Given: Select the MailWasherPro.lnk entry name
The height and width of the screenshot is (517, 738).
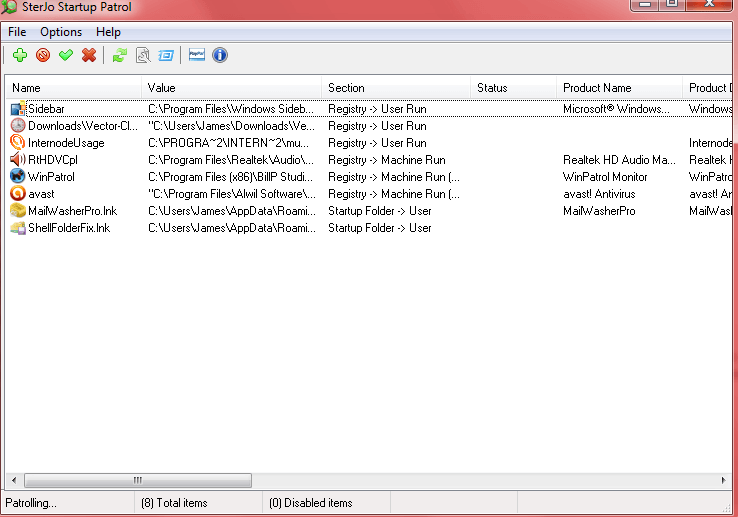Looking at the screenshot, I should [72, 211].
